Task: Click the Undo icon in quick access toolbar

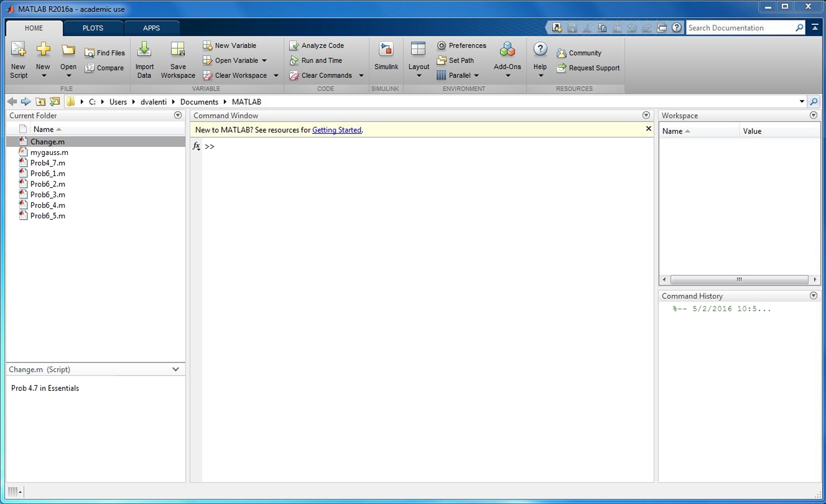Action: pyautogui.click(x=632, y=27)
